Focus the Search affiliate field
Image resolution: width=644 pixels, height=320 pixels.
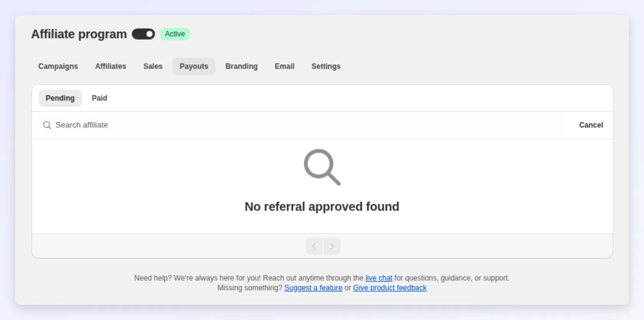coord(302,125)
